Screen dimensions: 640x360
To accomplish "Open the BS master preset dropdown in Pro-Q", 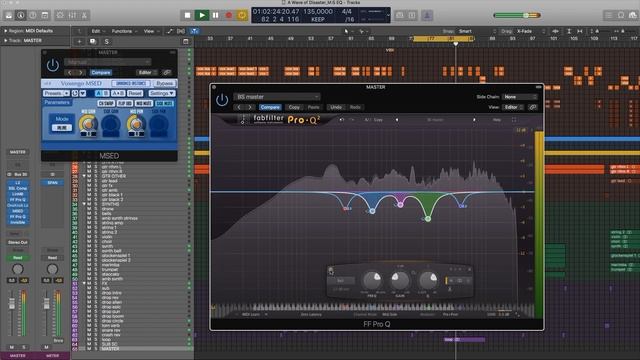I will 277,97.
